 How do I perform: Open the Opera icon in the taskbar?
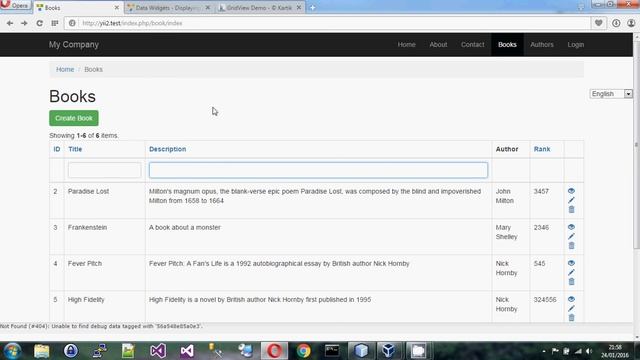[274, 351]
